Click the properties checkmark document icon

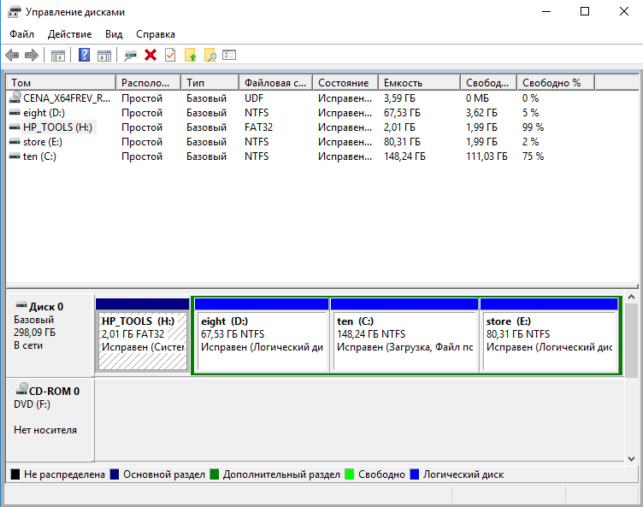[x=170, y=55]
